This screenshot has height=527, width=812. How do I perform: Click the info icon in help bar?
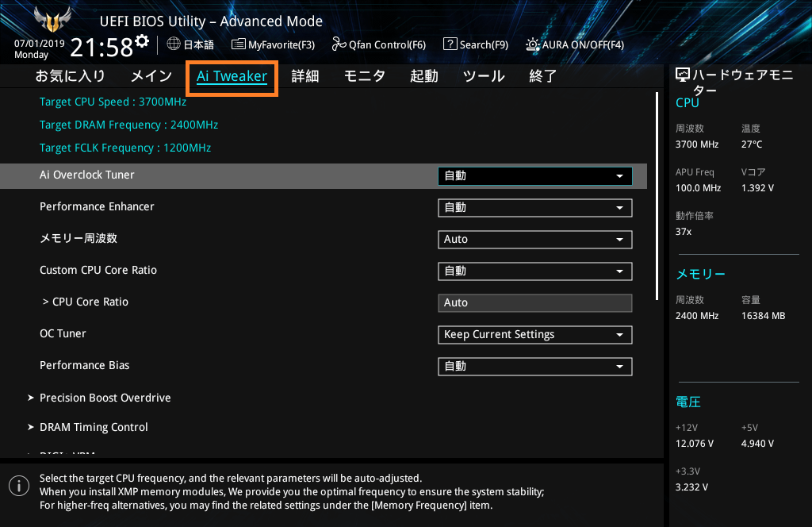[15, 485]
